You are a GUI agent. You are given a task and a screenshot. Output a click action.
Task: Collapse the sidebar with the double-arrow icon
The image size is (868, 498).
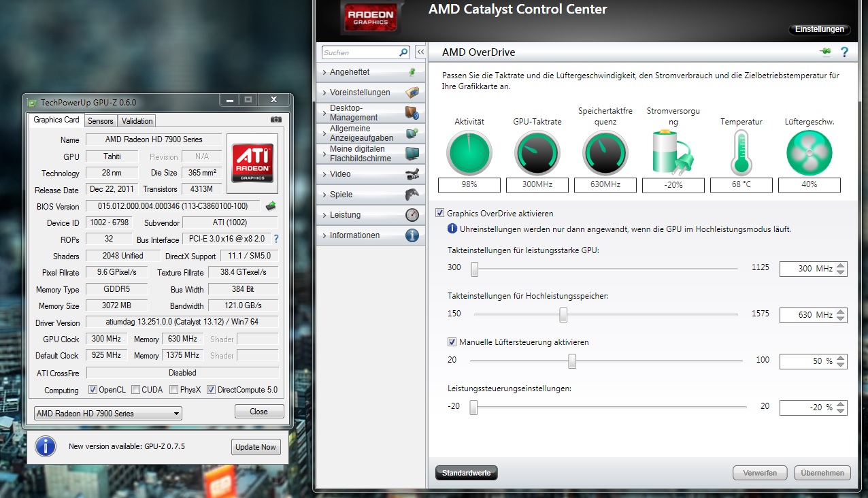point(420,52)
